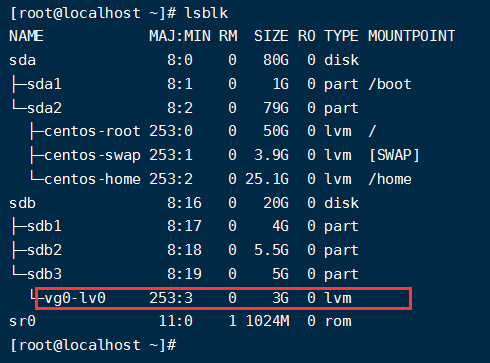Image resolution: width=490 pixels, height=363 pixels.
Task: Click the 'centos-swap' volume name
Action: [92, 155]
